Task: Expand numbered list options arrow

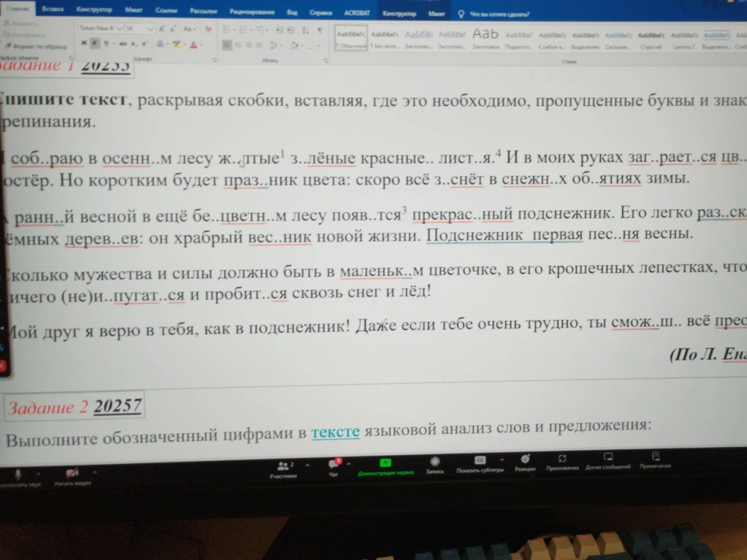Action: (251, 30)
